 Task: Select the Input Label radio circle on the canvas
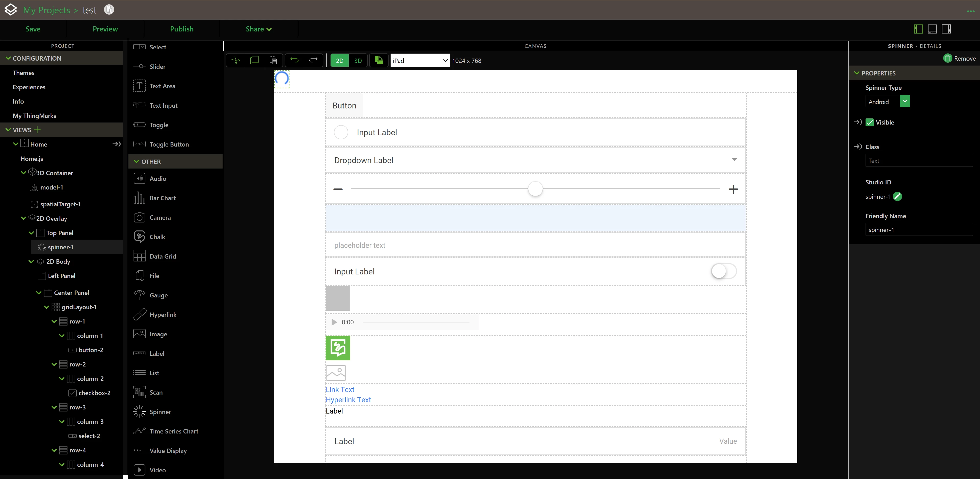pos(341,132)
